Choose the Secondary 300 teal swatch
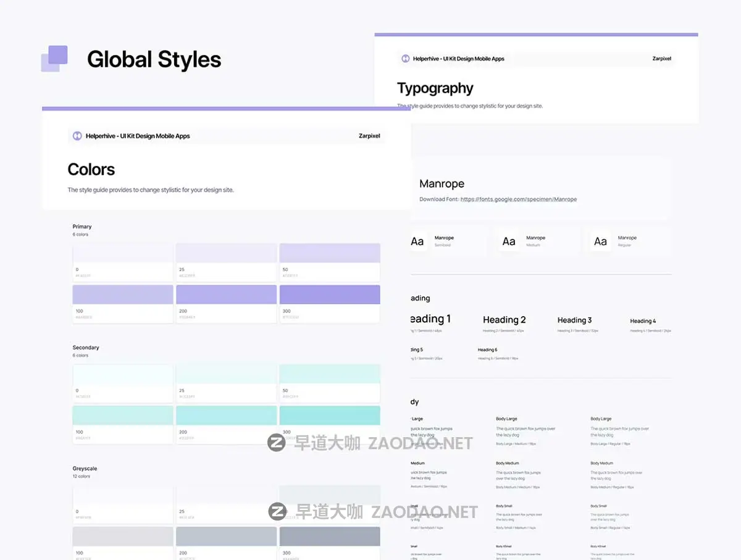Screen dimensions: 741x560 pos(329,416)
